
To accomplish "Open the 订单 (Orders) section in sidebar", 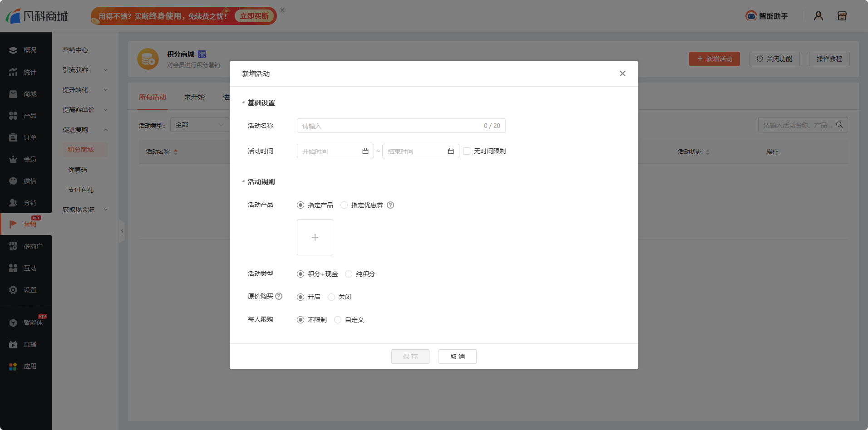I will point(26,137).
